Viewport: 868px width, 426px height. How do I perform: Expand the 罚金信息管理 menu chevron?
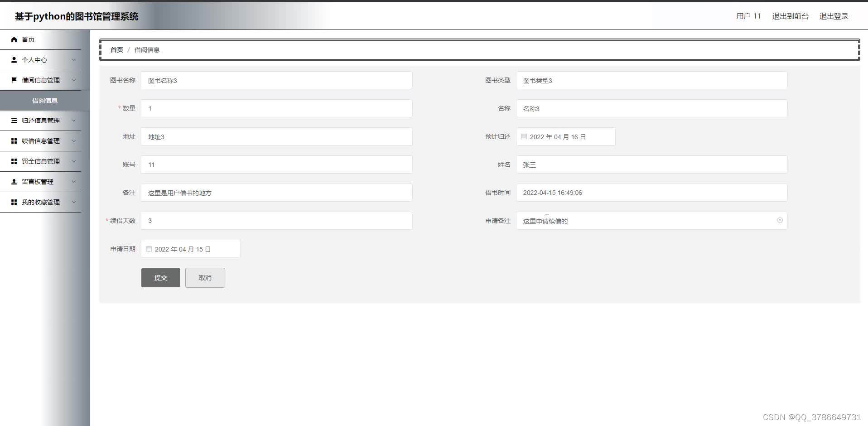click(x=74, y=161)
